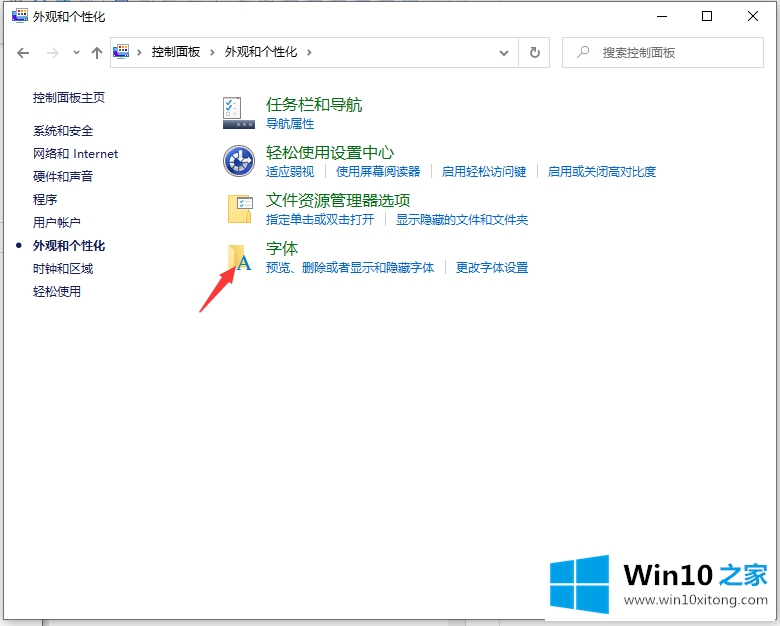The image size is (780, 626).
Task: Expand chevron before 控制面板 breadcrumb
Action: pyautogui.click(x=140, y=52)
